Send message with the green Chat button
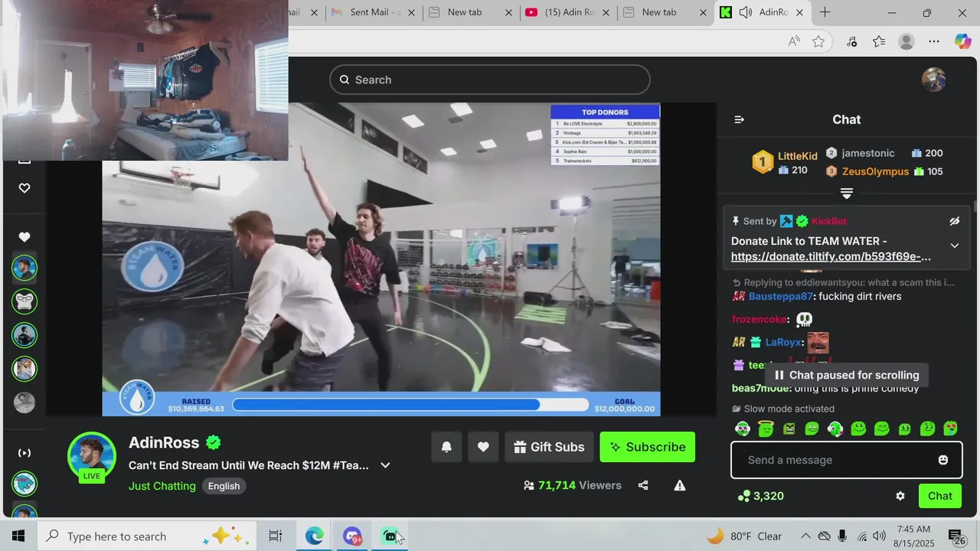Viewport: 980px width, 551px height. pos(940,496)
